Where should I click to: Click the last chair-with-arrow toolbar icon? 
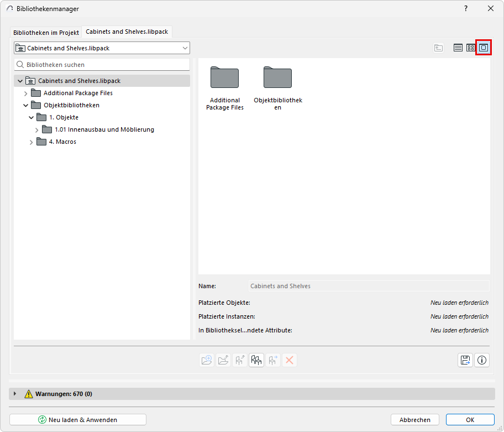coord(273,360)
